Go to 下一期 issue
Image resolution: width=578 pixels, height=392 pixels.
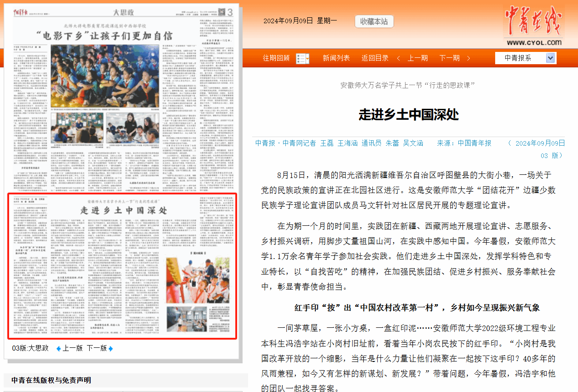pyautogui.click(x=449, y=58)
